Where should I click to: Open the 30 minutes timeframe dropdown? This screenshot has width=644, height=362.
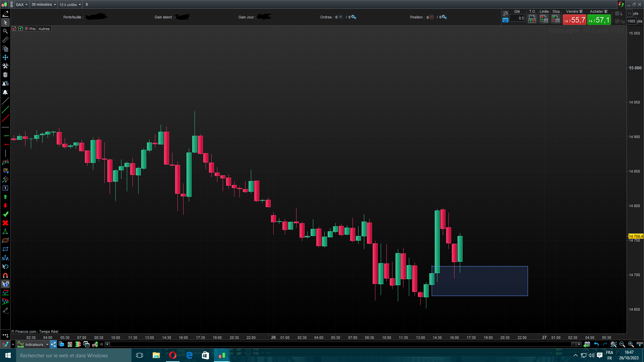tap(44, 5)
